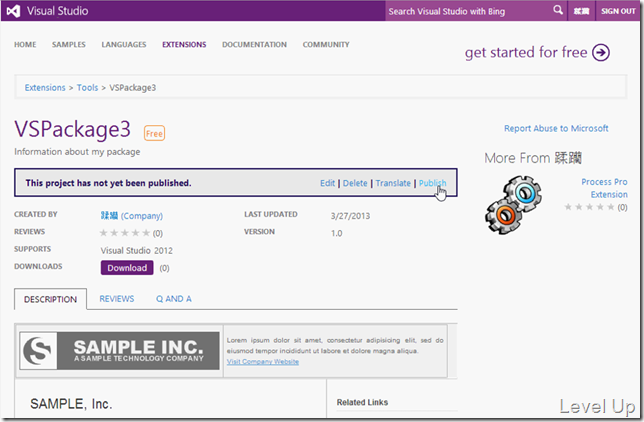
Task: Click the 'This project has not yet been published.' notice
Action: tap(108, 183)
